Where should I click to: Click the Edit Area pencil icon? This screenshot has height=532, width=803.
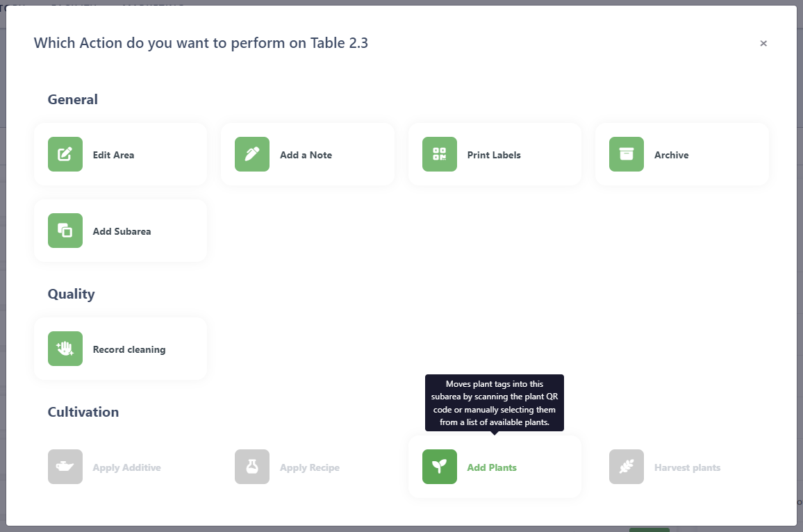coord(65,154)
